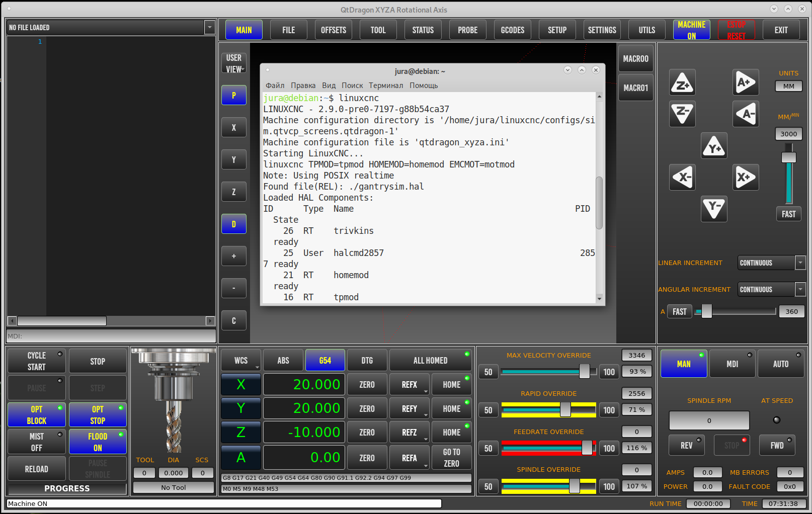Adjust the MM/MIN jog rate slider
812x514 pixels.
789,157
